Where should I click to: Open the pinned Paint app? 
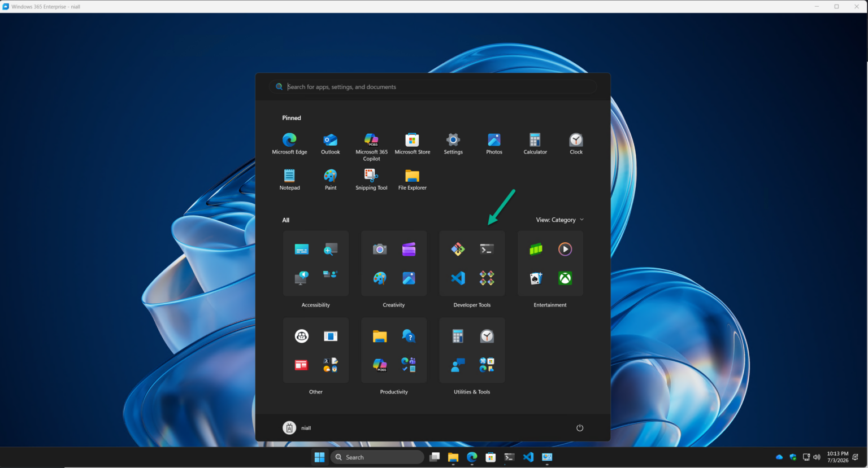click(x=331, y=180)
